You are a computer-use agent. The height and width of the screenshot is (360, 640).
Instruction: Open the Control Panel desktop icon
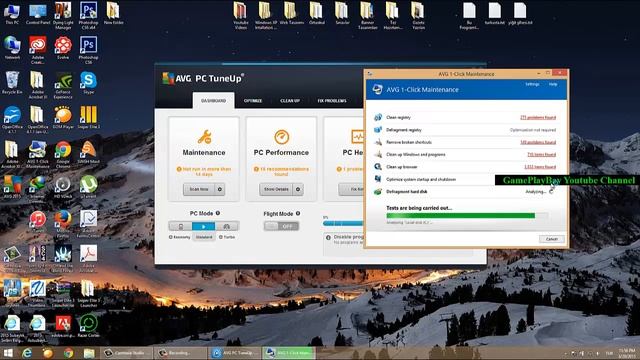(x=38, y=13)
